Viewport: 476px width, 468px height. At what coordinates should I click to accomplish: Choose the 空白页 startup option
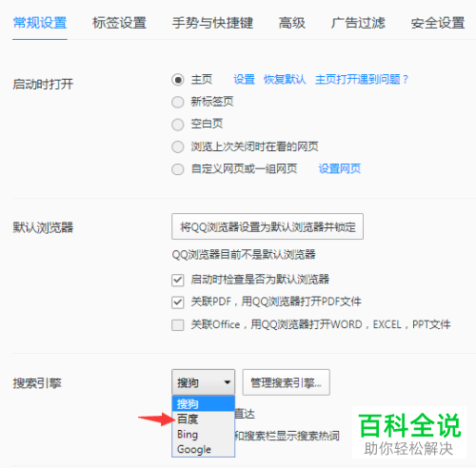(178, 125)
